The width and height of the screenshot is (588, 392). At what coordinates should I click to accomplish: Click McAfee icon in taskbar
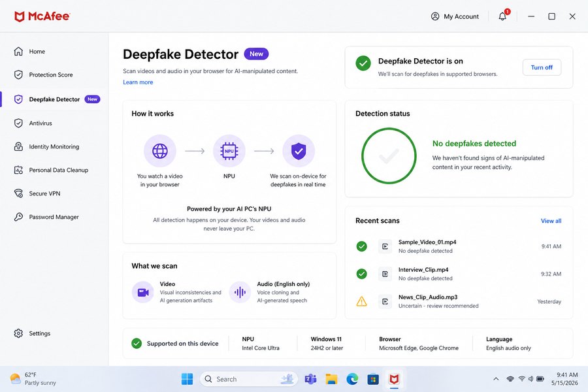click(x=394, y=379)
